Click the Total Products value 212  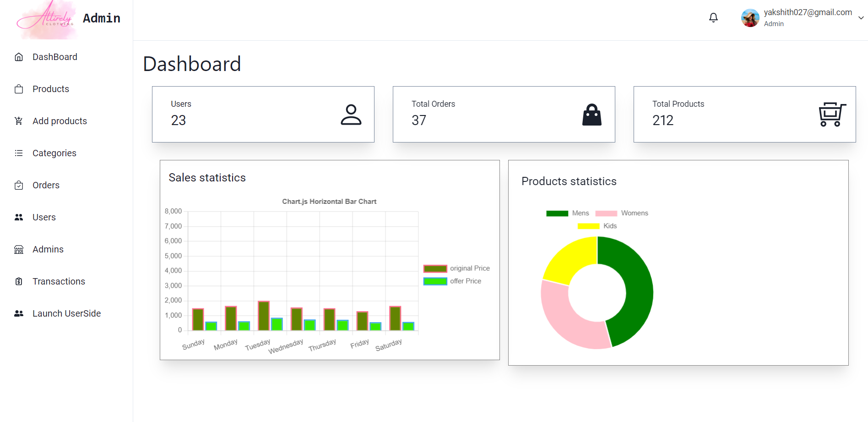click(x=663, y=120)
